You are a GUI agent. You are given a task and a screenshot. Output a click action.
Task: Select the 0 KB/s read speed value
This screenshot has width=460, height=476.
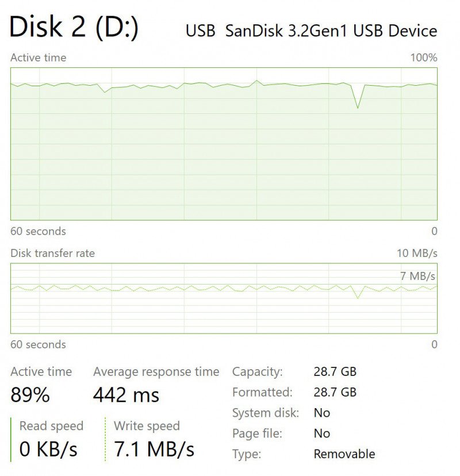tap(48, 449)
